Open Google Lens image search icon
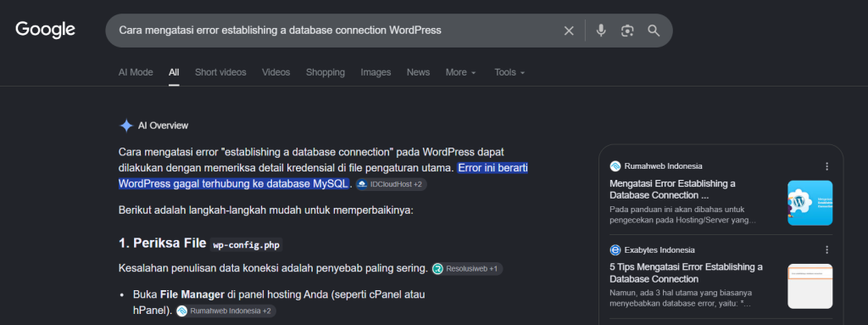Viewport: 868px width, 325px height. click(627, 31)
